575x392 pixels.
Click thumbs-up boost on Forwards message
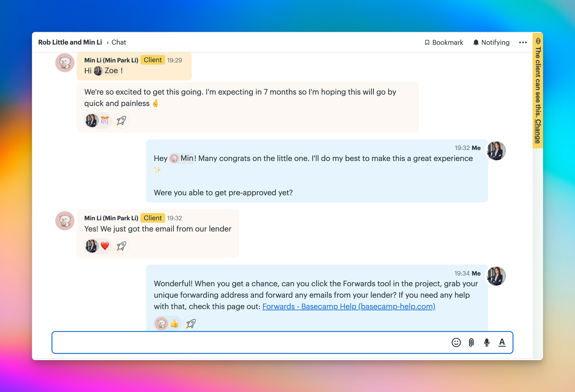pyautogui.click(x=174, y=324)
